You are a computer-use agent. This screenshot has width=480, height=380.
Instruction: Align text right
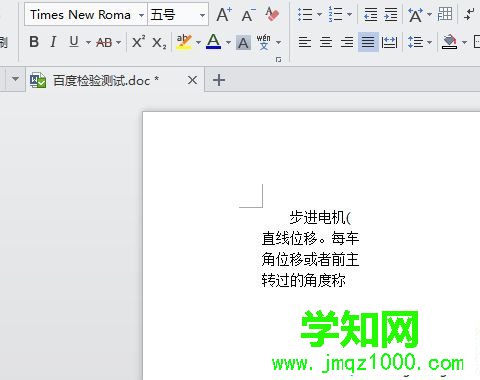pos(347,42)
